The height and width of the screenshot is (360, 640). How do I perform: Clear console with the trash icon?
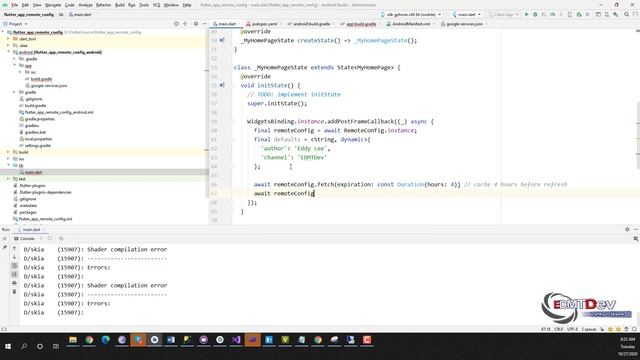pos(14,291)
